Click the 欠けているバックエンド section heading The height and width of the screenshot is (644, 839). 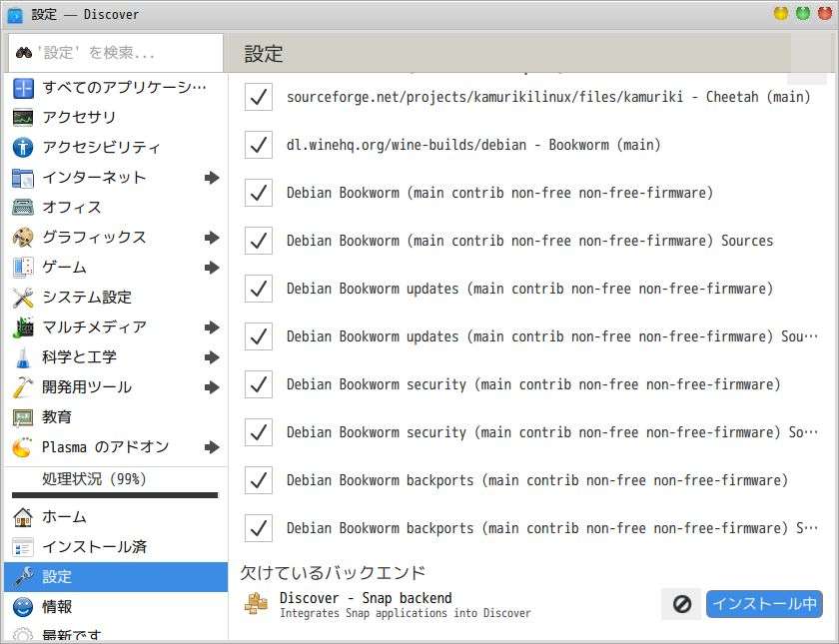click(x=333, y=573)
